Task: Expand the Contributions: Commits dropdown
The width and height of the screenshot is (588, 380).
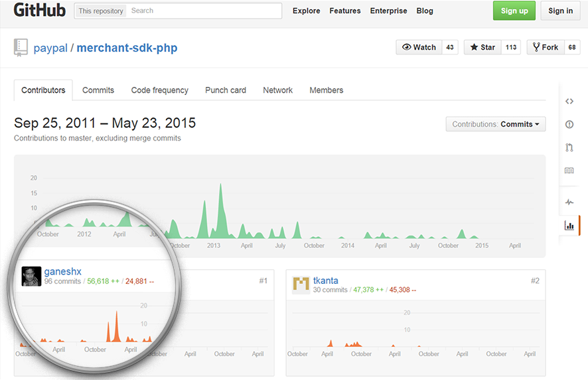Action: 495,124
